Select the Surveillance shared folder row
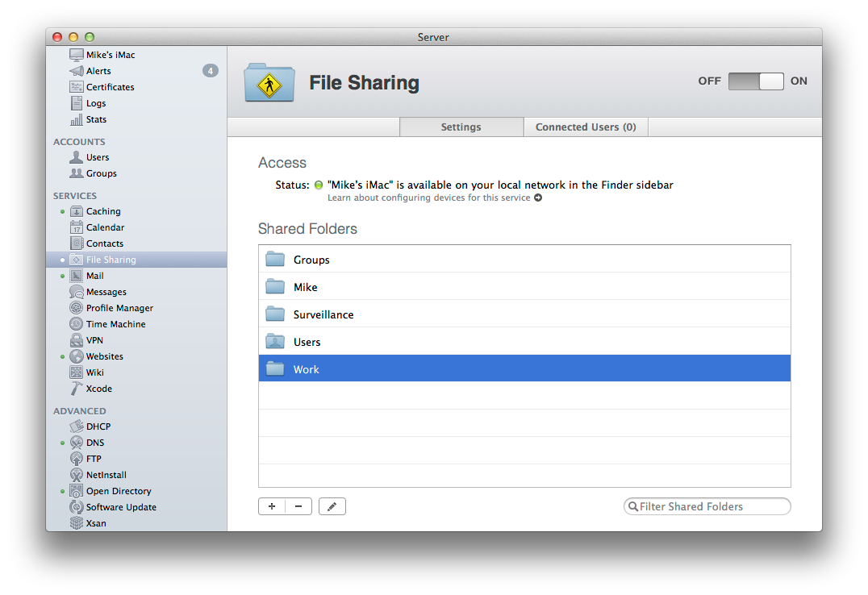The width and height of the screenshot is (868, 595). (524, 314)
